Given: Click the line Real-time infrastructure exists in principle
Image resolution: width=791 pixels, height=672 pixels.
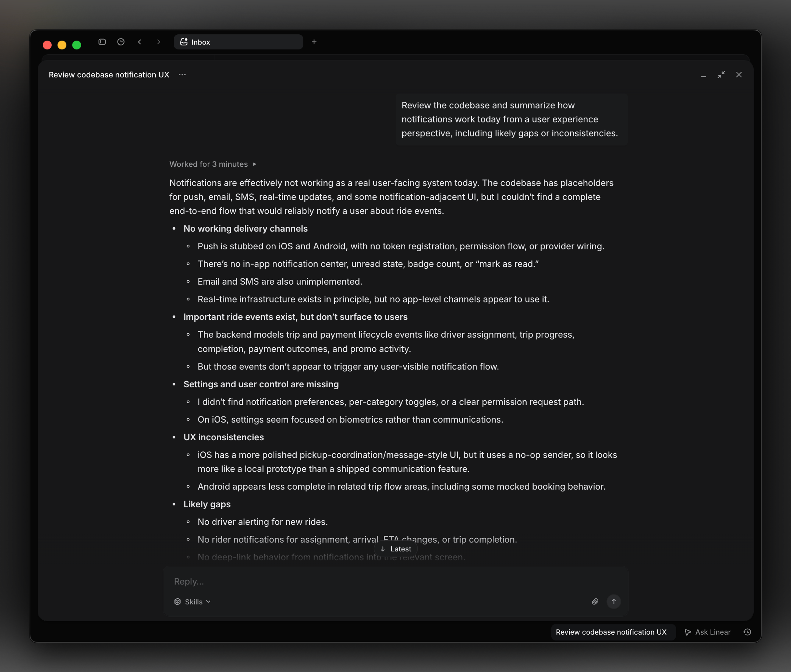Looking at the screenshot, I should pyautogui.click(x=373, y=299).
